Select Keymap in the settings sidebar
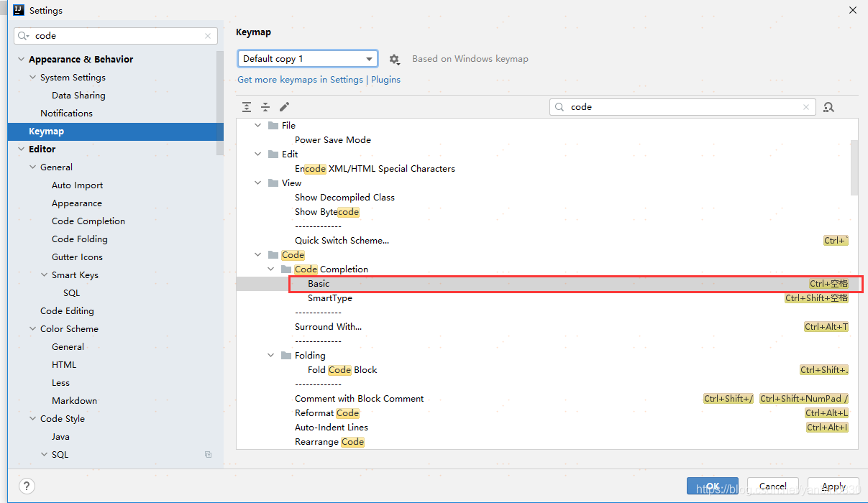868x503 pixels. tap(46, 131)
